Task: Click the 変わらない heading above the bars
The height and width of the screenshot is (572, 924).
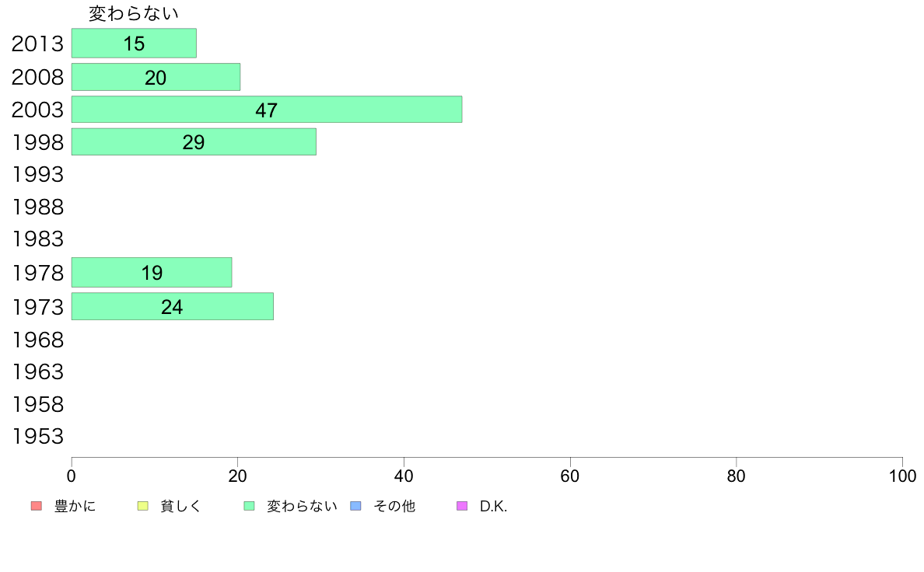Action: tap(134, 13)
